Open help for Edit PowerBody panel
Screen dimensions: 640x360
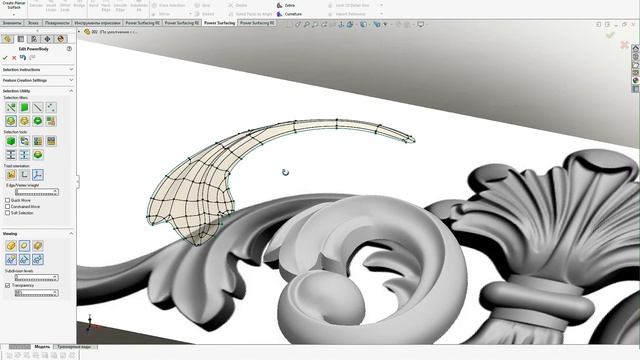pyautogui.click(x=69, y=49)
